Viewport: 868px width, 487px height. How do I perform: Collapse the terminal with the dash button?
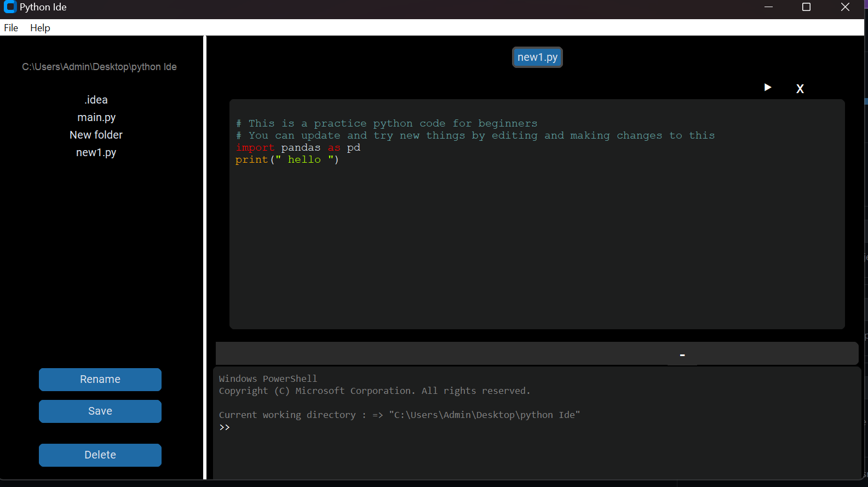tap(682, 356)
